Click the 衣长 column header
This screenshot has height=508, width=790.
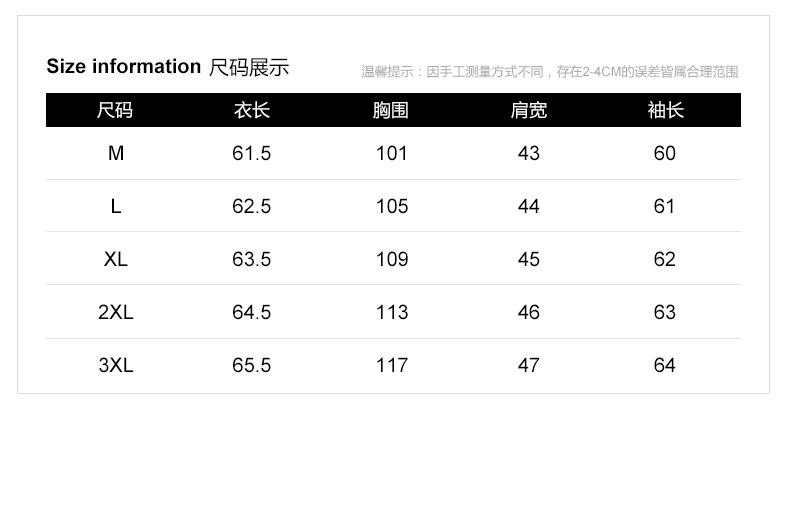[252, 110]
